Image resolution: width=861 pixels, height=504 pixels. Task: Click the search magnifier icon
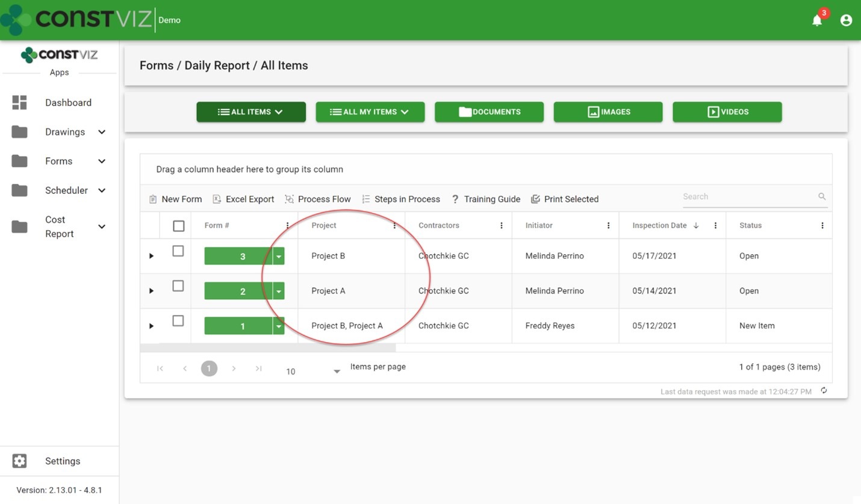point(822,197)
